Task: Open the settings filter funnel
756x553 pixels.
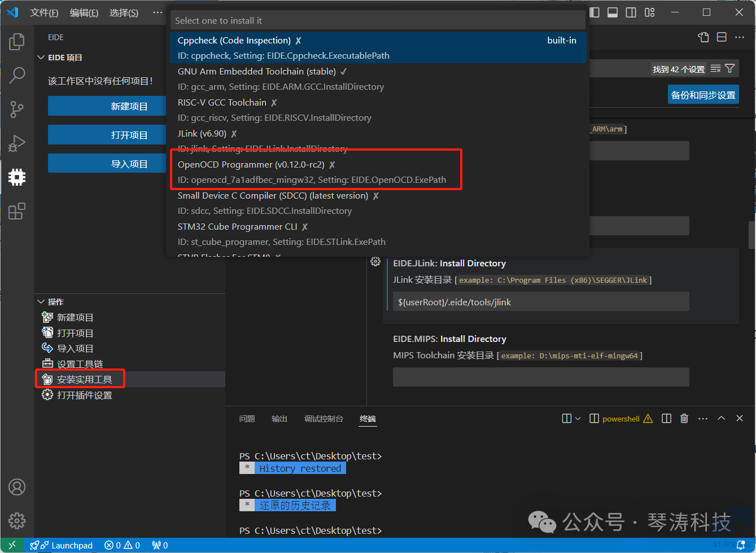Action: (730, 69)
